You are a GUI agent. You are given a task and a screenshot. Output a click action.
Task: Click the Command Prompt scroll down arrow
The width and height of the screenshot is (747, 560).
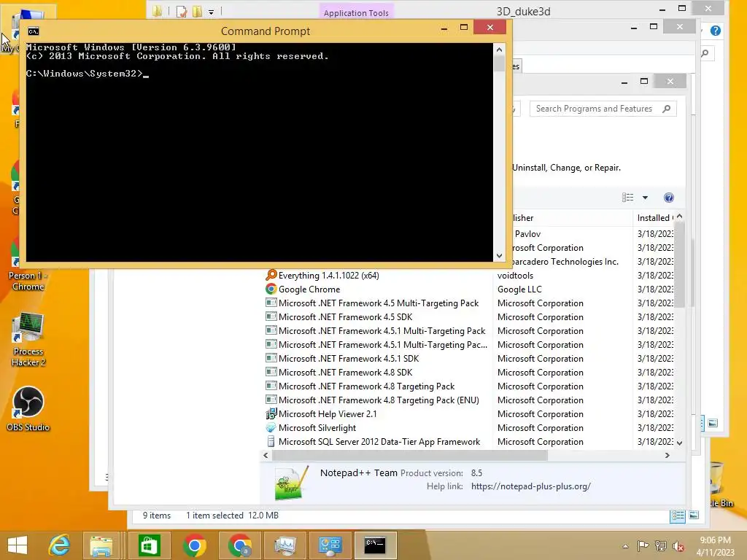(x=499, y=256)
